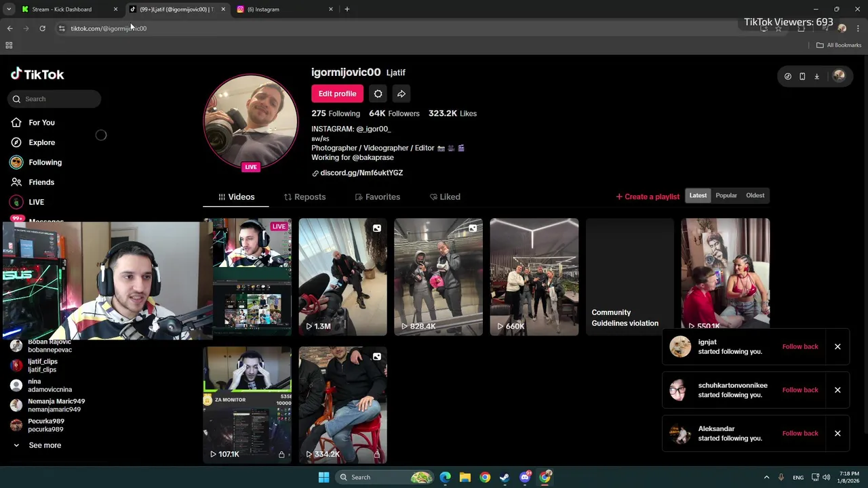Open the Community Guidelines violation video
The image size is (868, 488).
pos(630,277)
